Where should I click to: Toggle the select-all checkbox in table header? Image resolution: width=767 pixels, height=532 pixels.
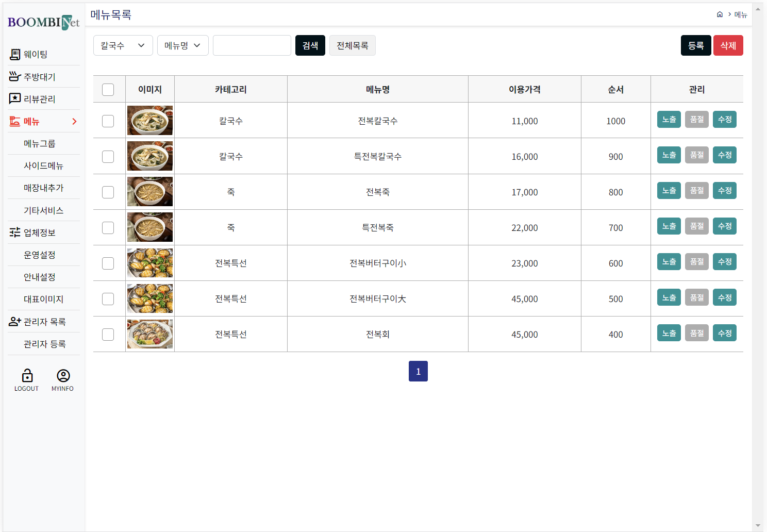click(x=108, y=90)
